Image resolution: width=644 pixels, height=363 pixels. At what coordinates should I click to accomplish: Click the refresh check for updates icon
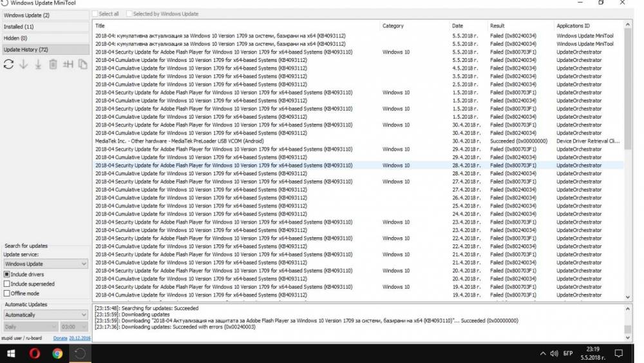(8, 64)
